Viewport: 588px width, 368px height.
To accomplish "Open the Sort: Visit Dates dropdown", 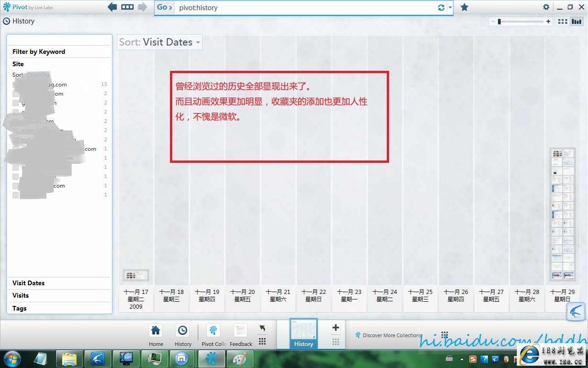I will click(159, 42).
